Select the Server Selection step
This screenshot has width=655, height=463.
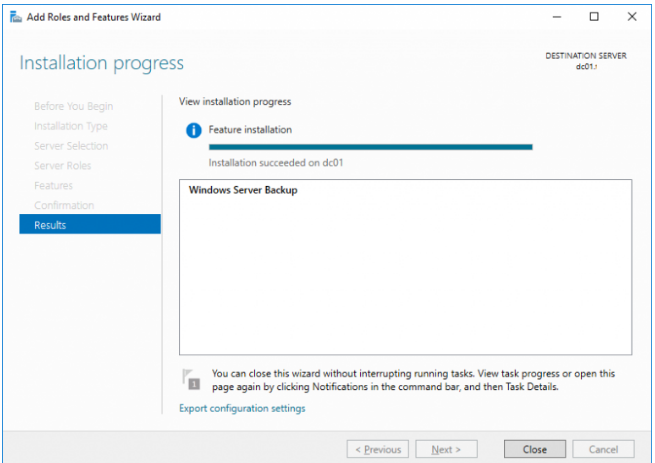[71, 146]
